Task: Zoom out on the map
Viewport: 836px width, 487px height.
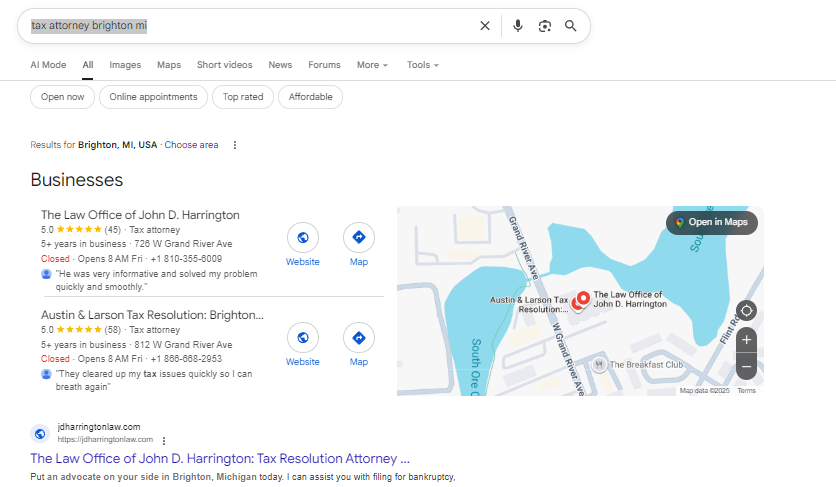Action: pyautogui.click(x=746, y=367)
